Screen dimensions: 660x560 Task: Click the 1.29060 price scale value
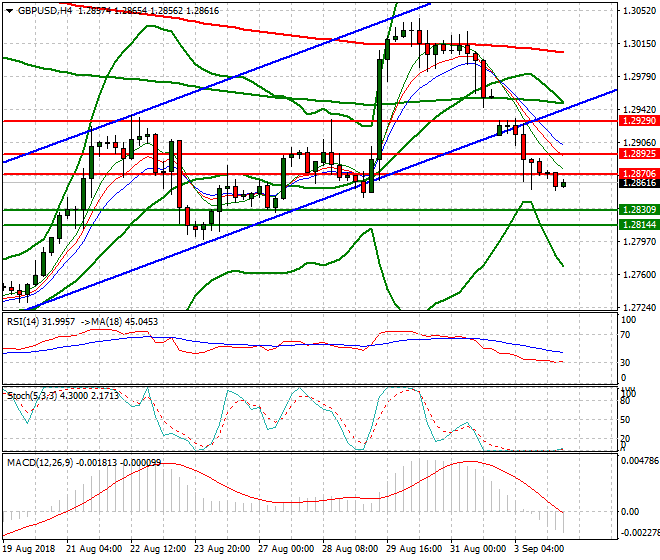pyautogui.click(x=639, y=143)
